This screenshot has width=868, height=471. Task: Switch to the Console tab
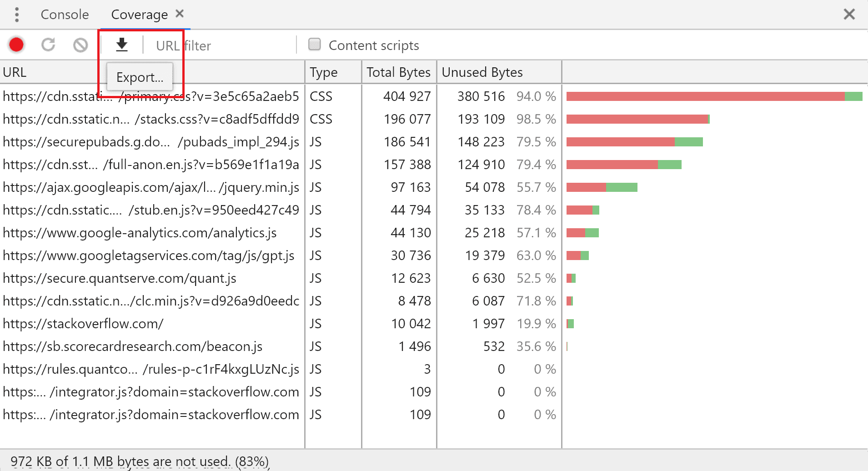[65, 15]
